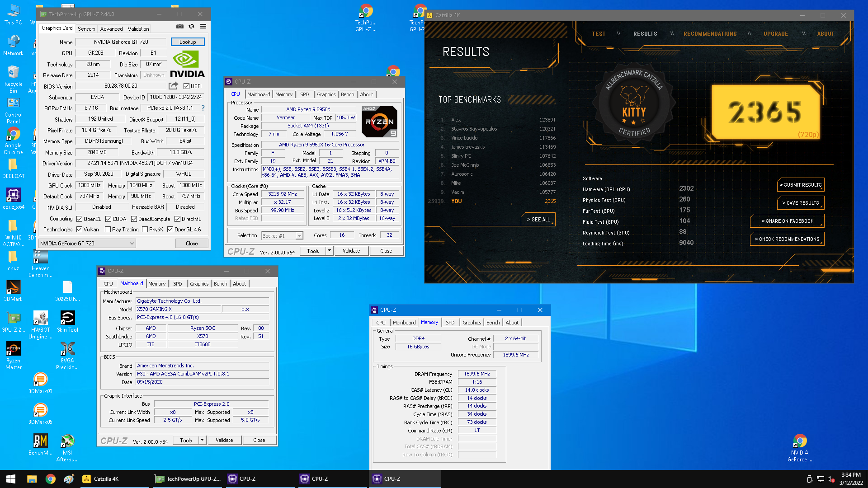Image resolution: width=868 pixels, height=488 pixels.
Task: Toggle the Ray Tracing checkbox
Action: 108,230
